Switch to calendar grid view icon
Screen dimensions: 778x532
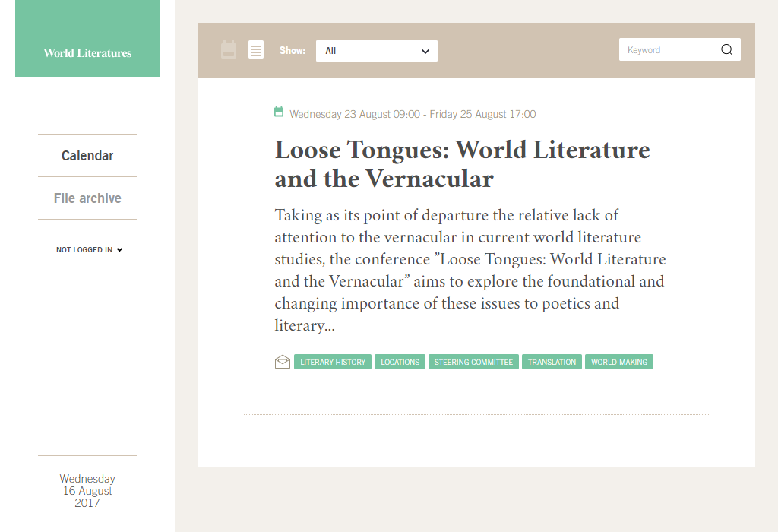click(x=228, y=49)
